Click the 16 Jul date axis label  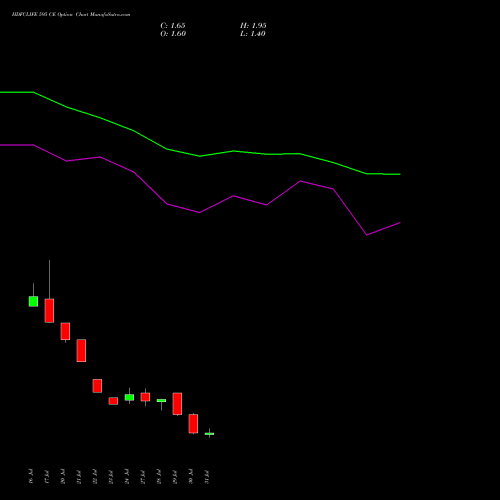pyautogui.click(x=31, y=476)
